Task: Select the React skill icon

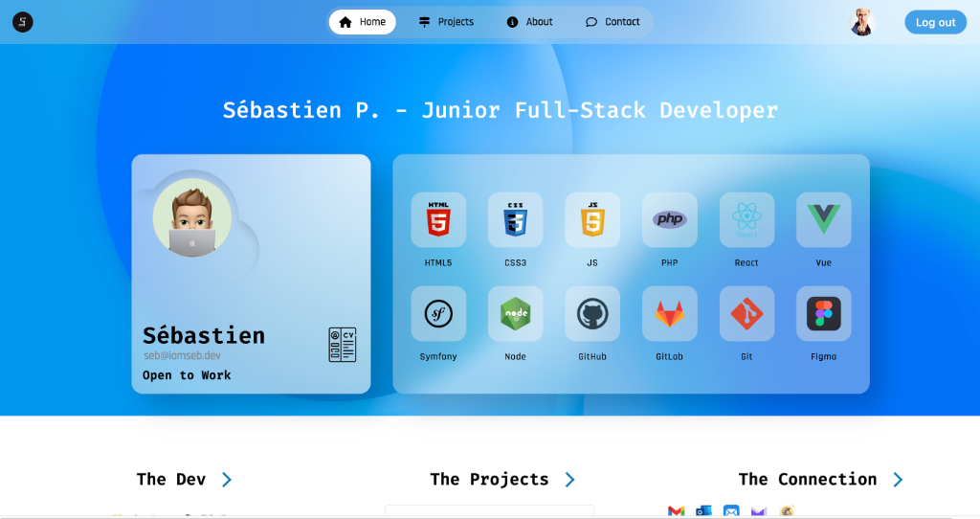Action: point(746,219)
